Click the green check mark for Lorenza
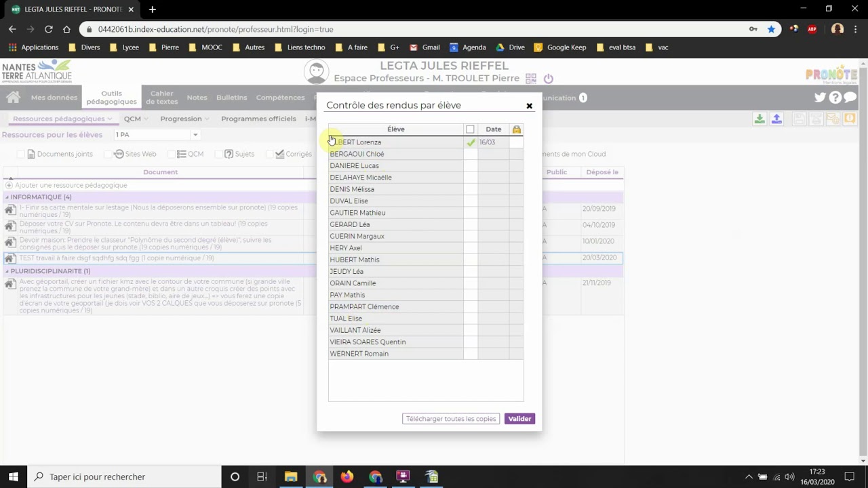 [x=471, y=142]
